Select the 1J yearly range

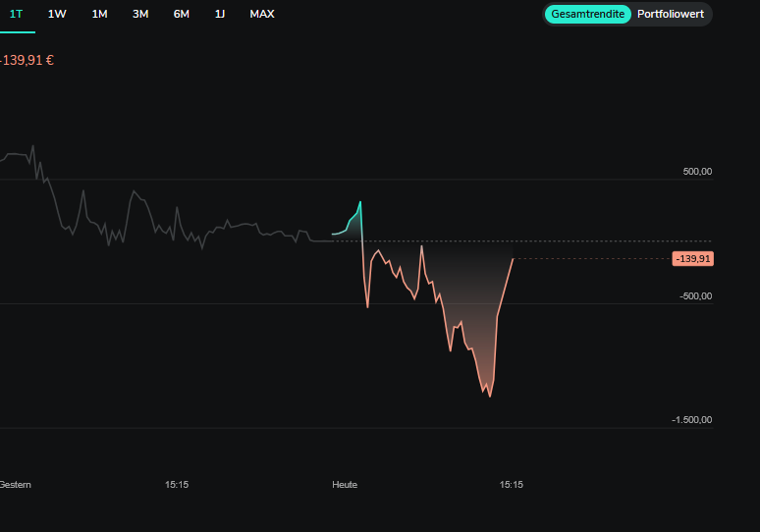point(220,14)
